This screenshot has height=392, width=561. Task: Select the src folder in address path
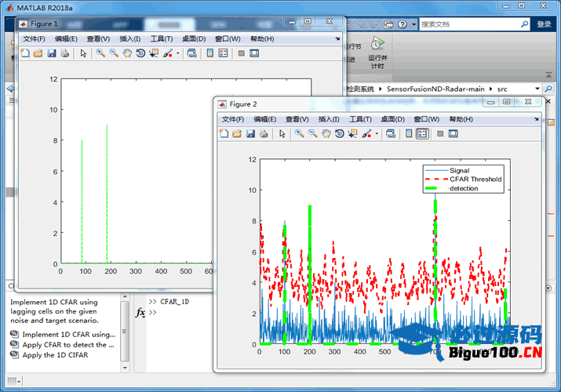(x=502, y=89)
